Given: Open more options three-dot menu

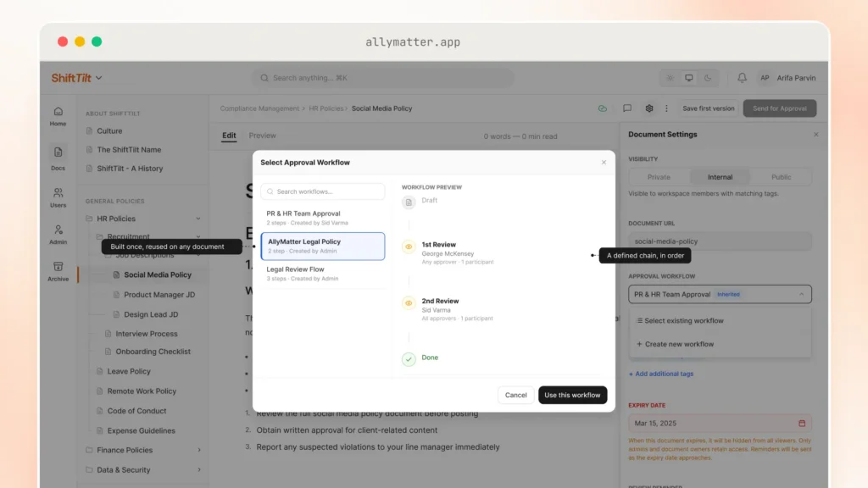Looking at the screenshot, I should (666, 108).
